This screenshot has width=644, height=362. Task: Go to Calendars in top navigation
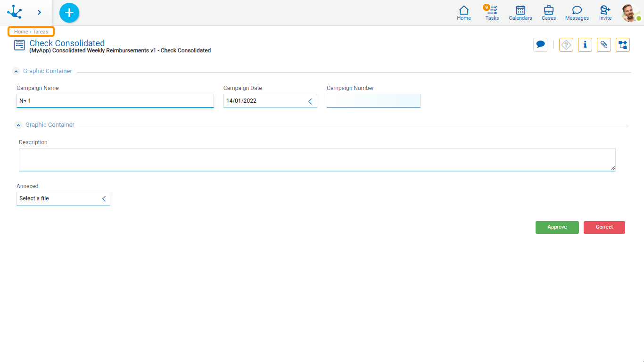point(520,13)
